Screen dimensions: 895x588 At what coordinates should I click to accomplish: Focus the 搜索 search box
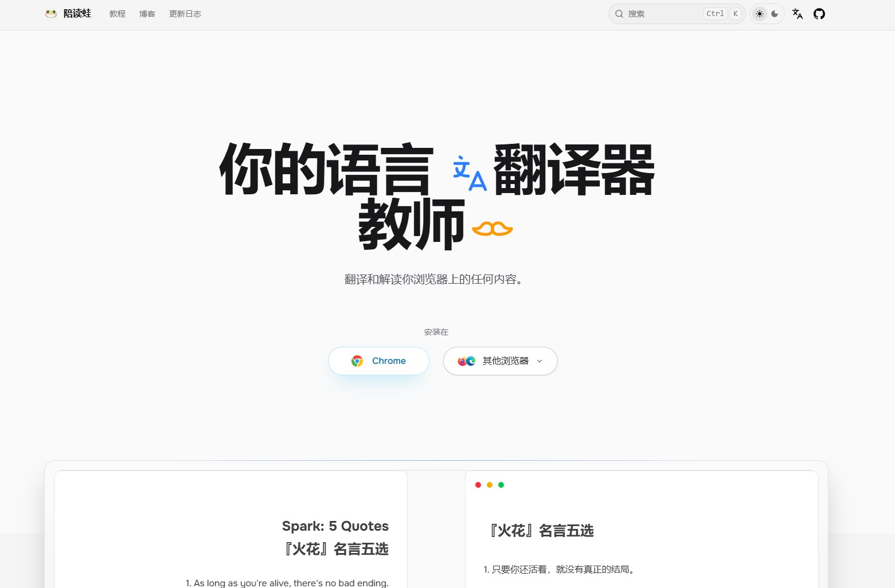[x=677, y=14]
